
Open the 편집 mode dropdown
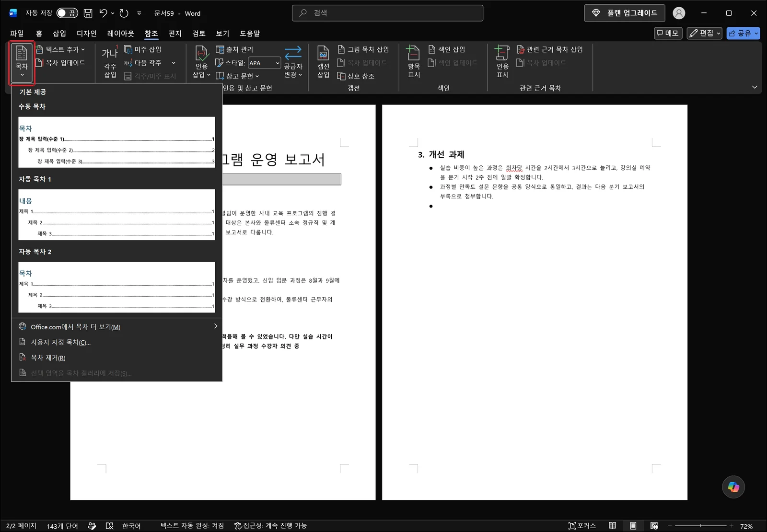coord(705,33)
